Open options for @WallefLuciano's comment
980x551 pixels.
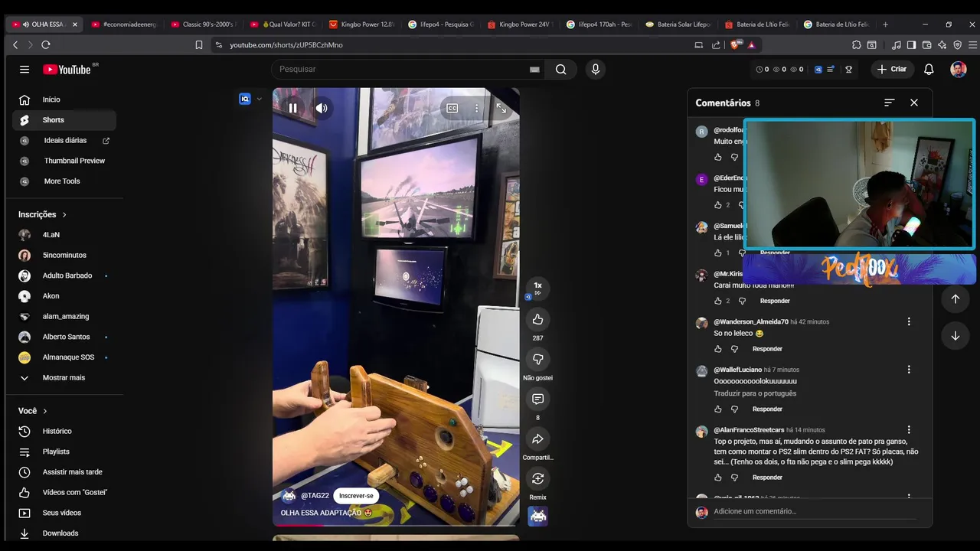909,370
